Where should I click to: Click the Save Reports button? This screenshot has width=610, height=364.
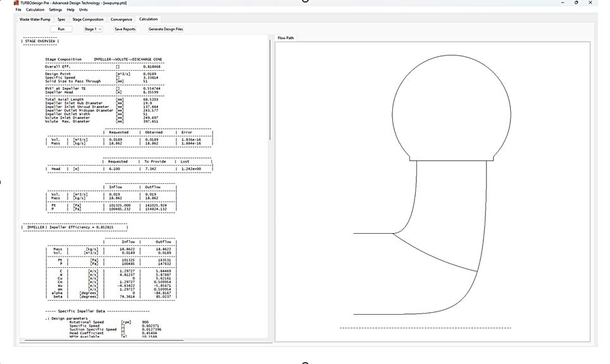click(125, 28)
